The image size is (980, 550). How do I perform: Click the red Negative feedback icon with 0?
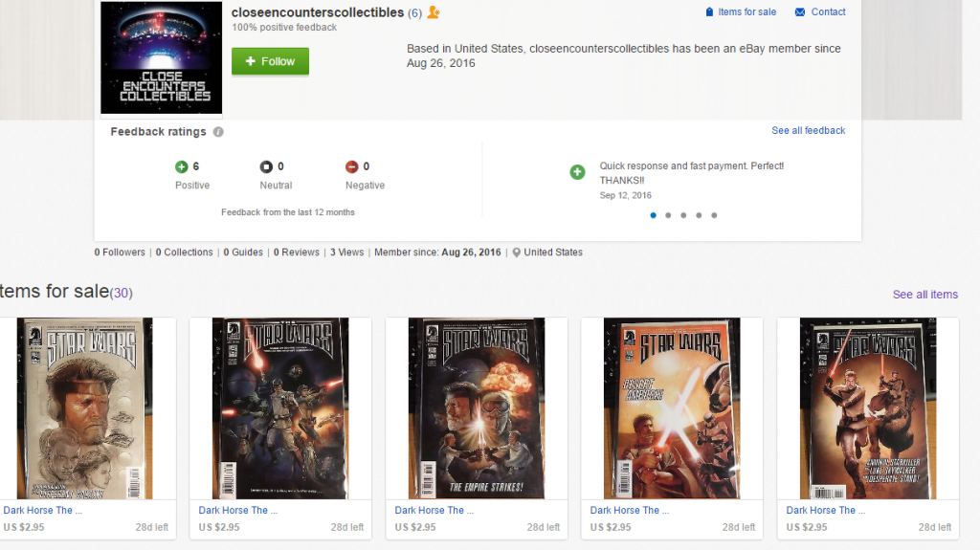pos(352,166)
